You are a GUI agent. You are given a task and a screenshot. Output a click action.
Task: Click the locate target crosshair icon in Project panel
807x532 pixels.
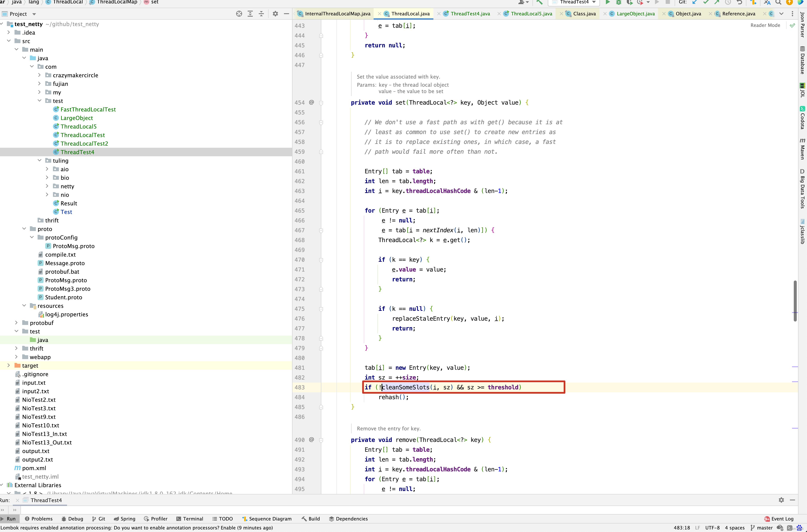coord(239,14)
